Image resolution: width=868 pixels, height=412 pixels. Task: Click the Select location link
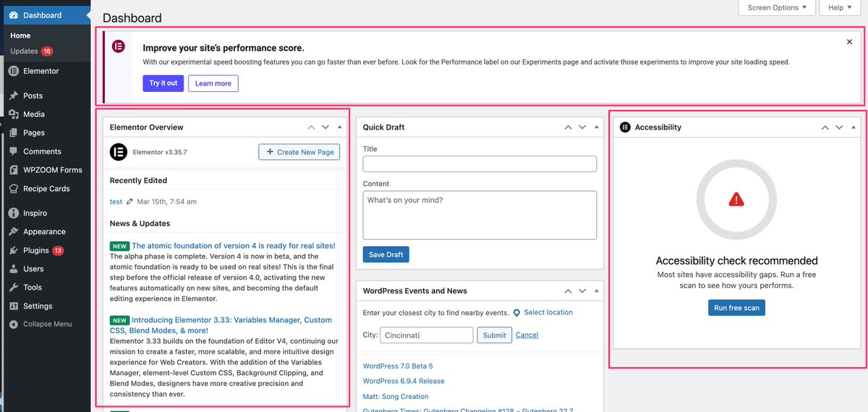[x=548, y=313]
